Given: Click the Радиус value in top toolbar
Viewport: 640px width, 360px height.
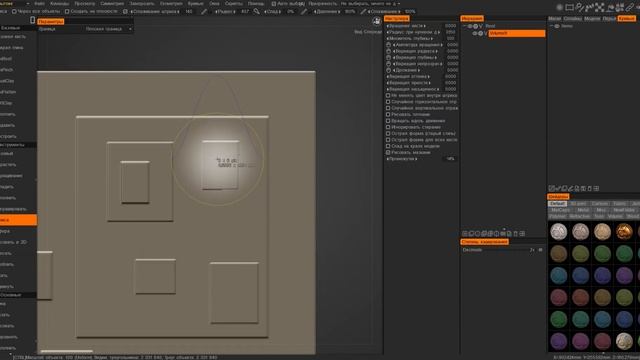Looking at the screenshot, I should point(244,11).
